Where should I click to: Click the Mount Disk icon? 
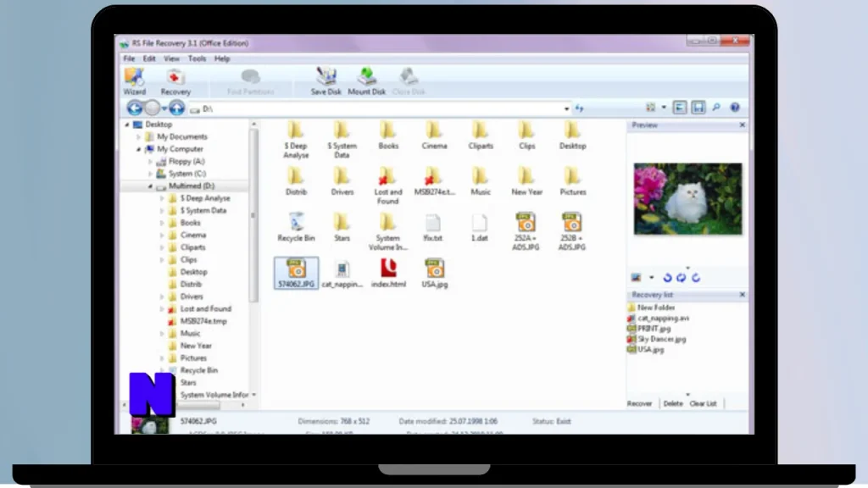(366, 81)
